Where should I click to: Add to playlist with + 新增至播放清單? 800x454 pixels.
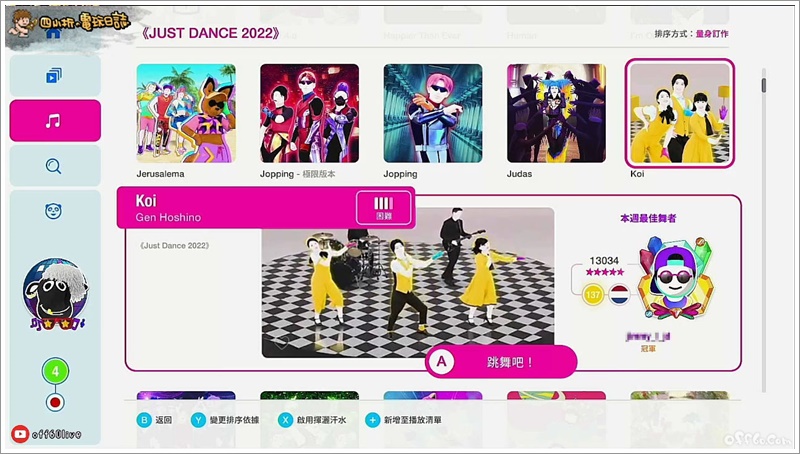tap(404, 420)
